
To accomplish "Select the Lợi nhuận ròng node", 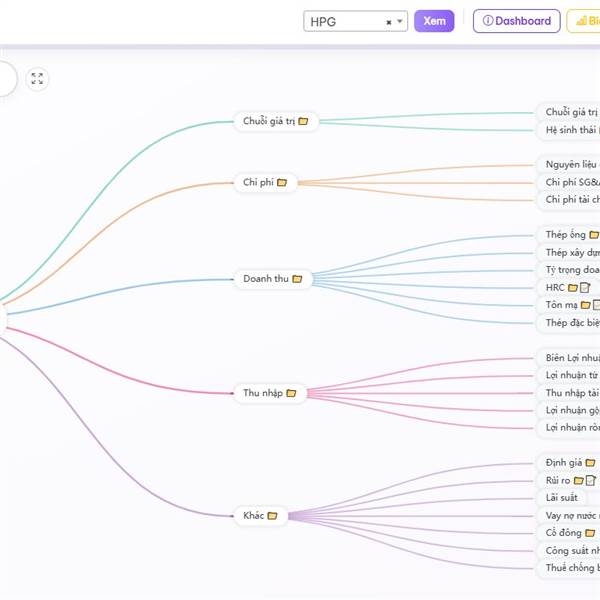I will 568,428.
